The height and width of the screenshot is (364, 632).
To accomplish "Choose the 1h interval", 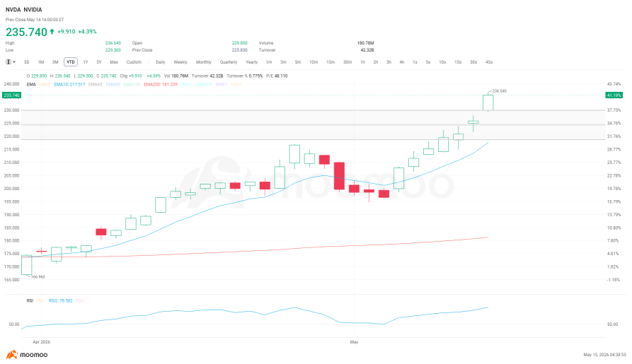I will pos(363,62).
